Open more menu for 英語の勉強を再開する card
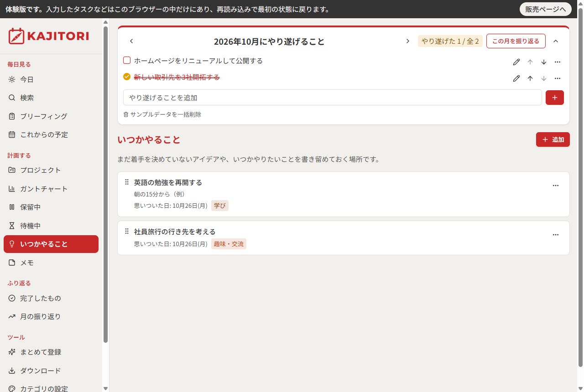 [x=556, y=186]
